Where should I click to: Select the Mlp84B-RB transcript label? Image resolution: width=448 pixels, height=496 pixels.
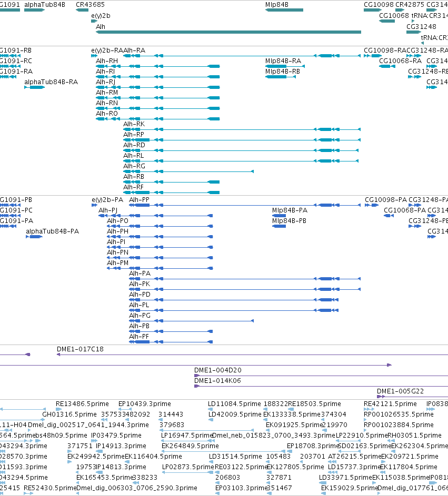pos(282,71)
